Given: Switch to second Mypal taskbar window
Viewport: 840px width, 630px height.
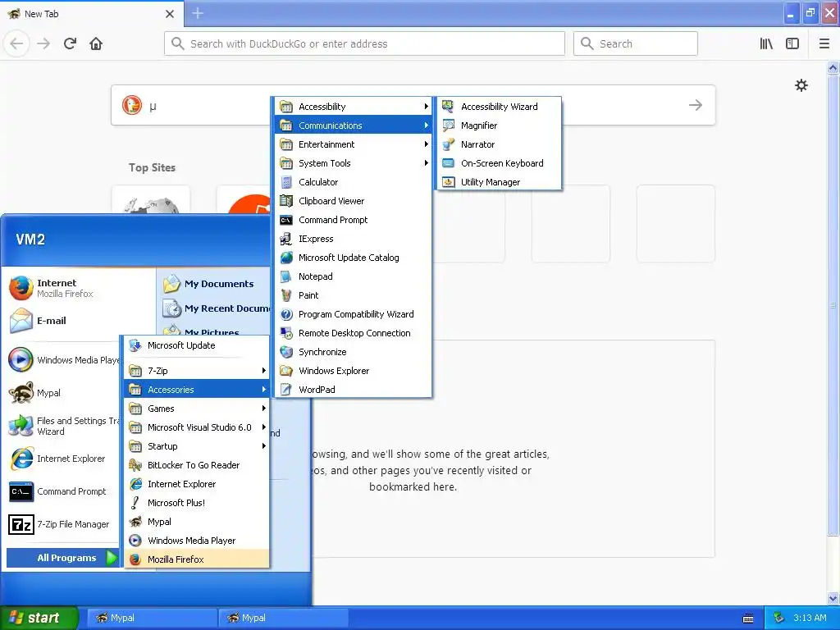Looking at the screenshot, I should pos(283,618).
